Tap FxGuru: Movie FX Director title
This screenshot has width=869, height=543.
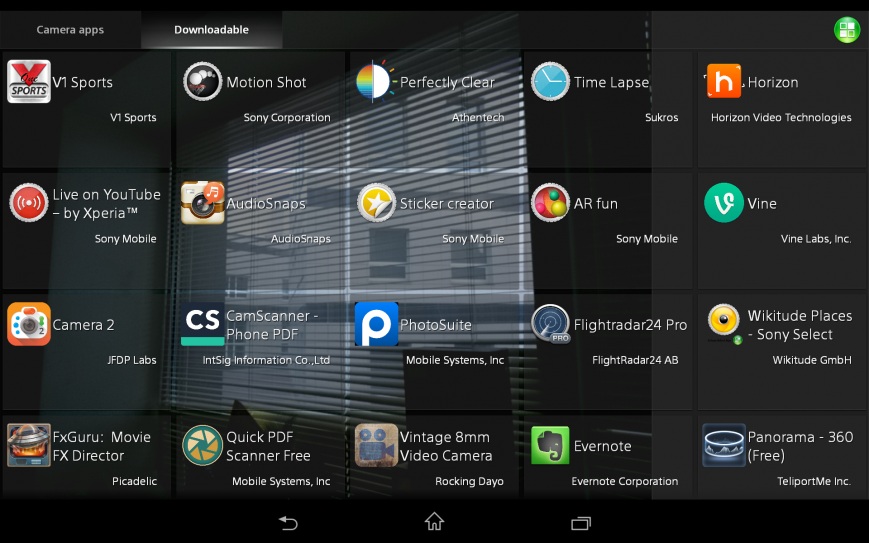coord(101,446)
